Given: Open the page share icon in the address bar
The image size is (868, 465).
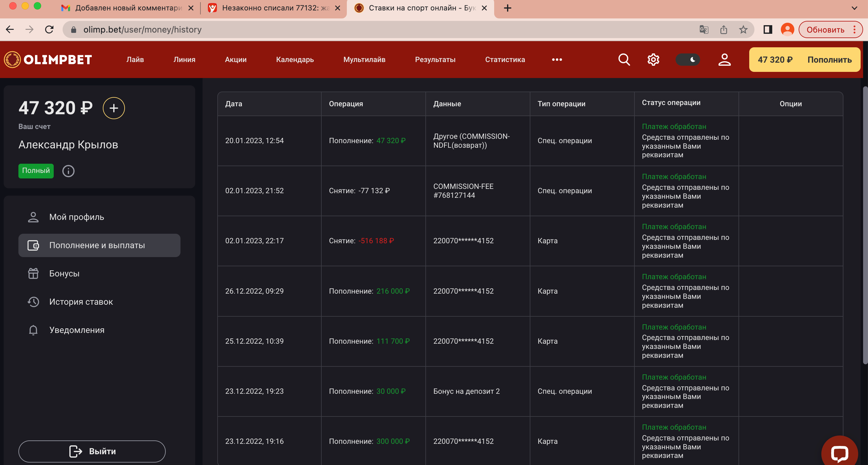Looking at the screenshot, I should (x=723, y=30).
